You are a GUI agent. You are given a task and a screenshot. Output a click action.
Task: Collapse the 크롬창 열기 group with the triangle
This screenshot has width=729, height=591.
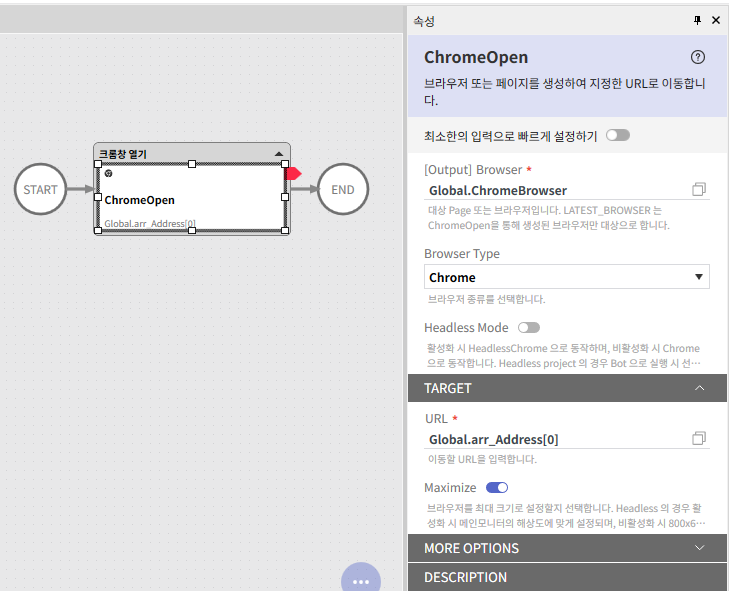[x=279, y=154]
